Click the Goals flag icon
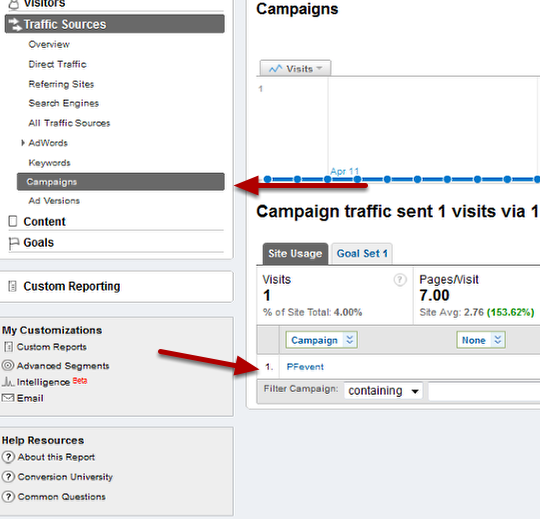Image resolution: width=540 pixels, height=519 pixels. click(x=13, y=243)
